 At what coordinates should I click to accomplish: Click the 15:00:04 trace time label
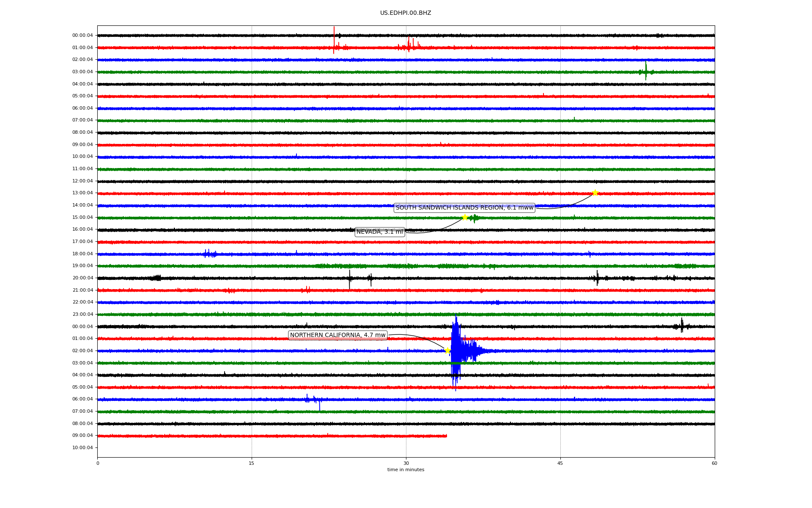pyautogui.click(x=82, y=218)
